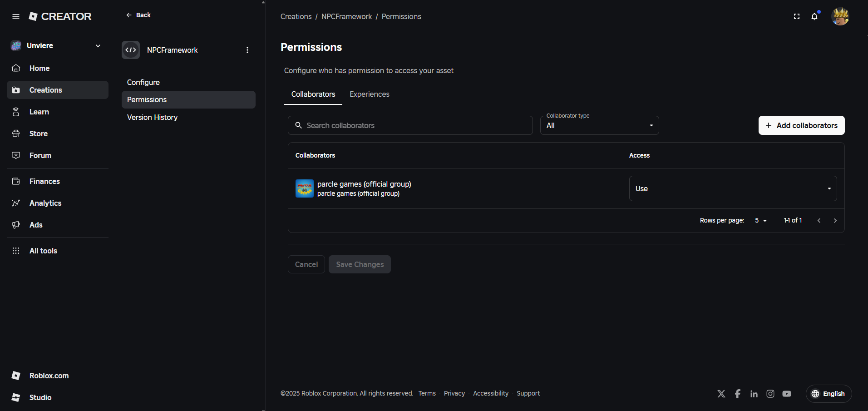Switch to the Collaborators tab
The height and width of the screenshot is (411, 868).
pyautogui.click(x=313, y=94)
